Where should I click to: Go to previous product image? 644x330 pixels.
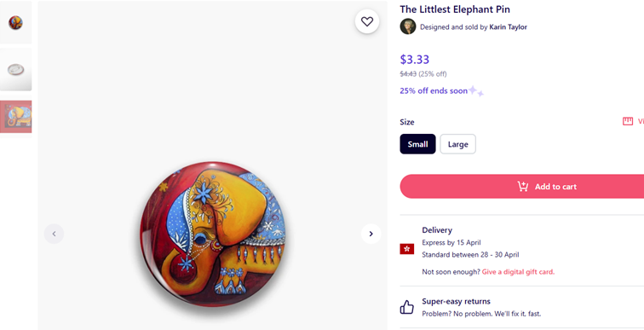coord(54,234)
